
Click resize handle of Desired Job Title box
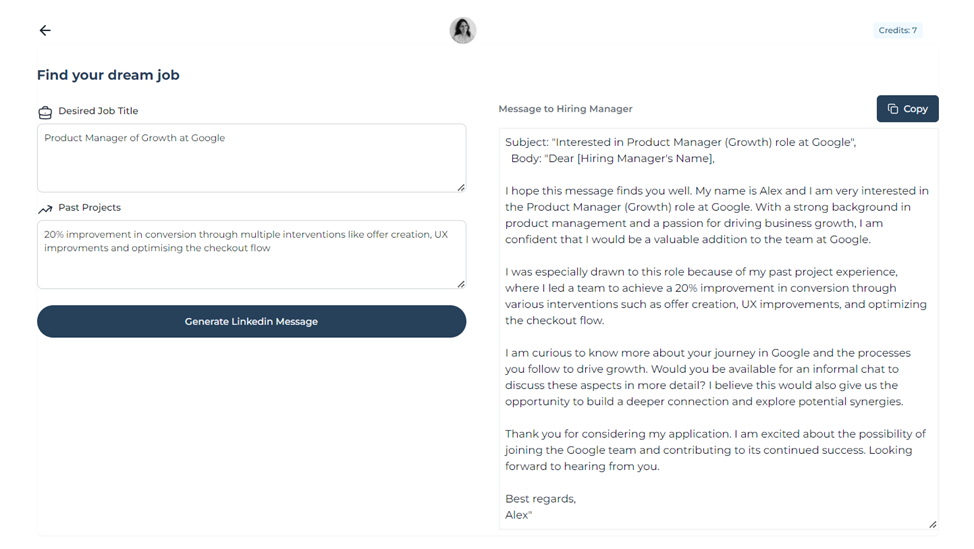[461, 187]
